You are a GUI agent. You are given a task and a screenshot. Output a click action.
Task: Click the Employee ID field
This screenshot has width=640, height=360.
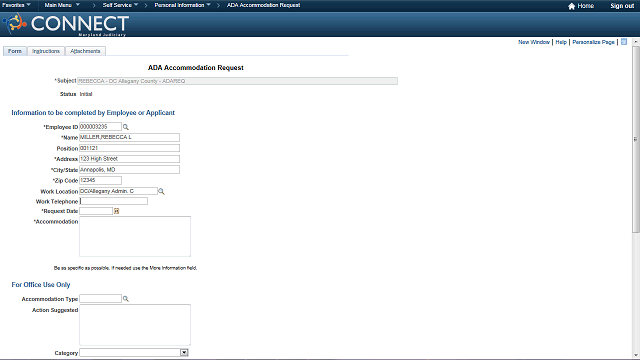coord(100,127)
